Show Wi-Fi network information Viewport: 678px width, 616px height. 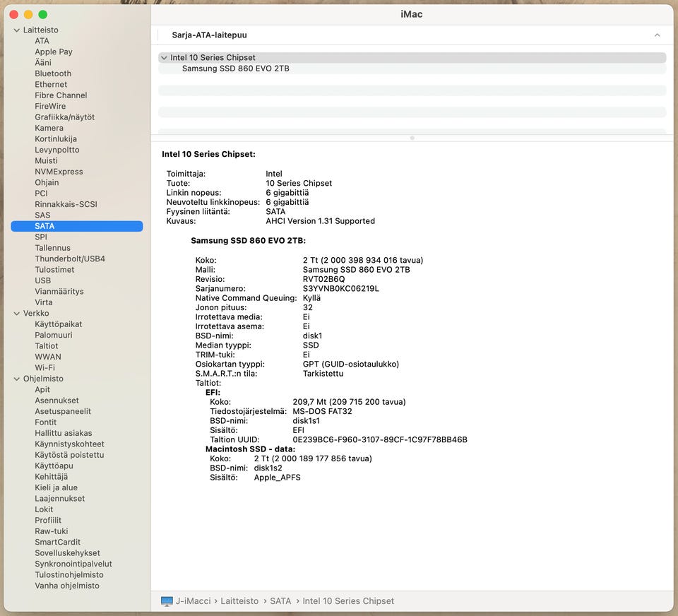(x=45, y=368)
